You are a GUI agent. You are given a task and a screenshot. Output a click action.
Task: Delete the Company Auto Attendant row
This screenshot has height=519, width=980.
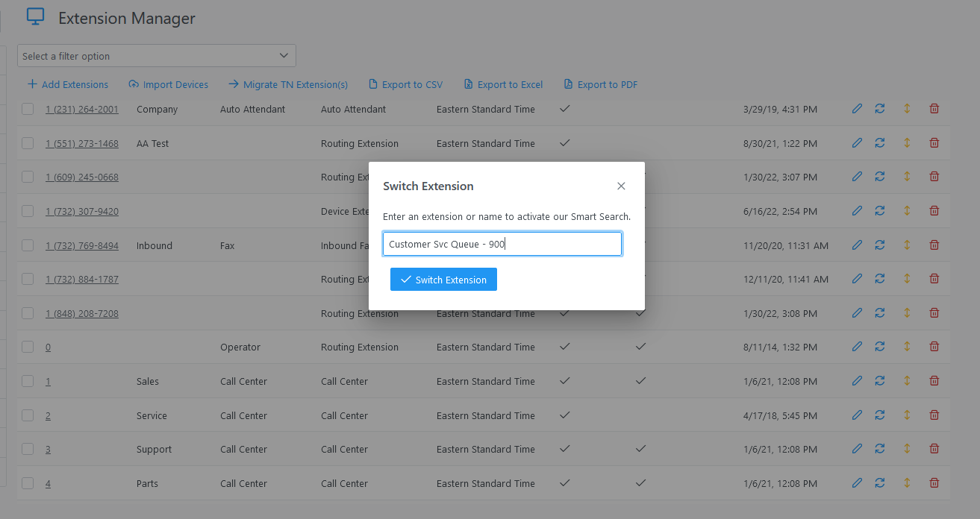pos(934,109)
